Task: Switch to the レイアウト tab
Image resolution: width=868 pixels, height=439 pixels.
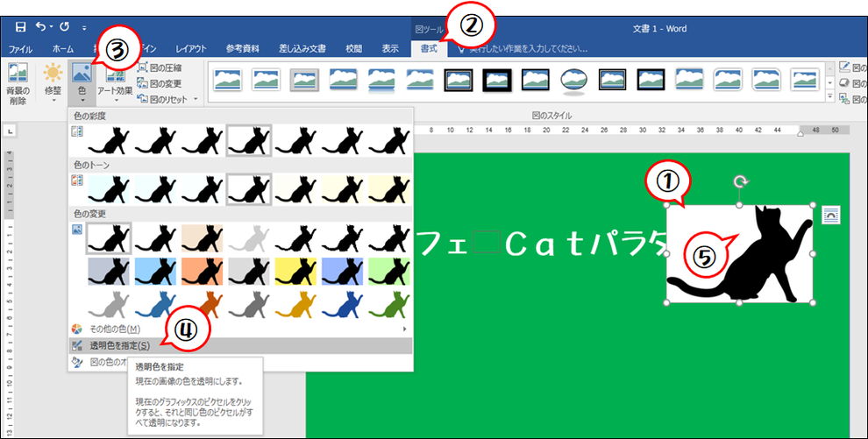Action: point(191,49)
